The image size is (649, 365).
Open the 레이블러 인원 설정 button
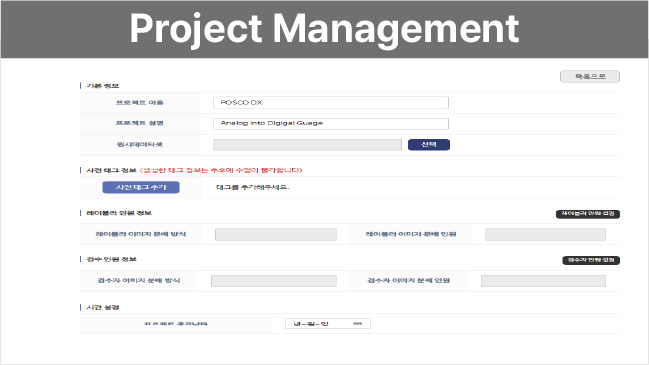coord(588,214)
